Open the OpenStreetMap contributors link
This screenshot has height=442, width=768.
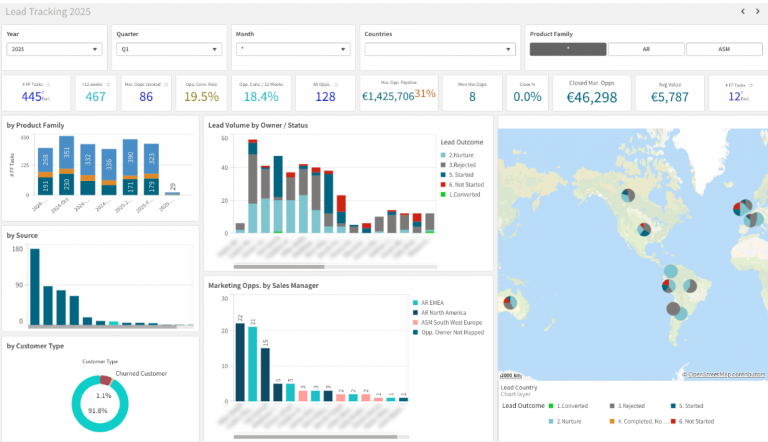(x=726, y=374)
